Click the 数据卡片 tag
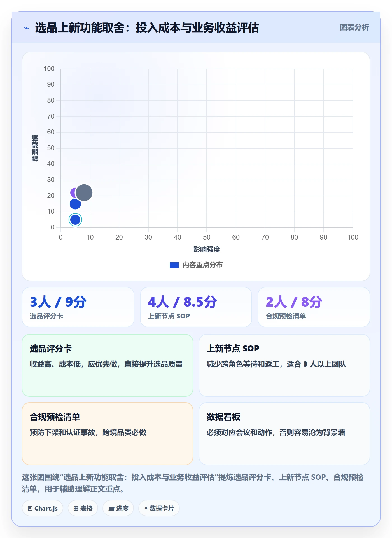The width and height of the screenshot is (392, 538). click(159, 508)
